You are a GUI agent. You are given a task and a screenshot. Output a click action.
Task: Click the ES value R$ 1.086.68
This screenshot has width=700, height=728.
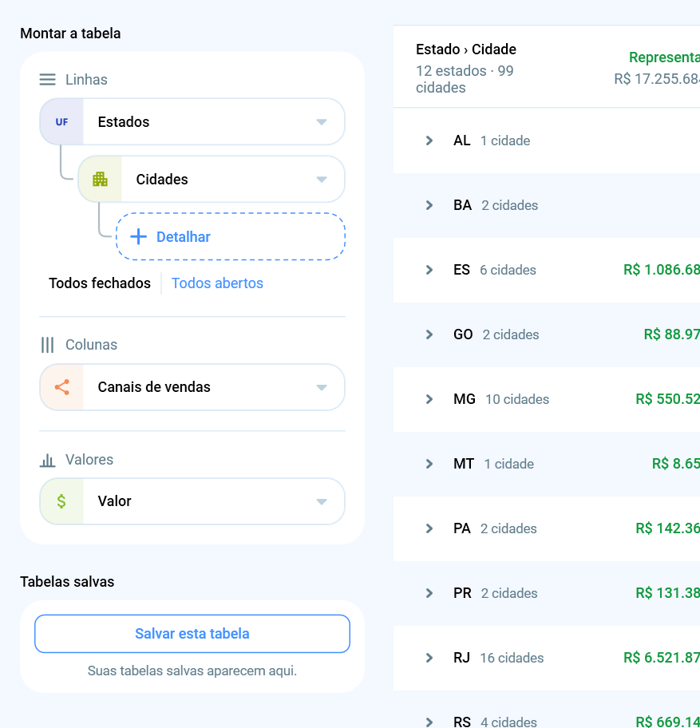[662, 270]
